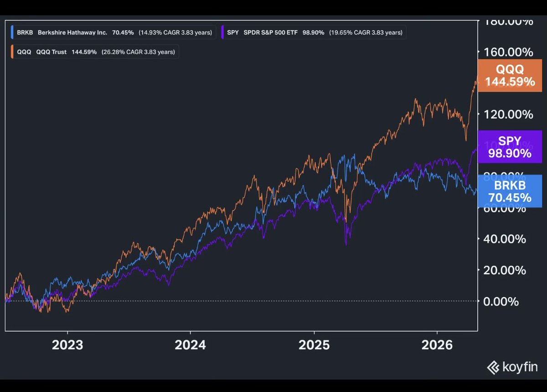
Task: Click the 0.00% y-axis label
Action: pyautogui.click(x=500, y=301)
